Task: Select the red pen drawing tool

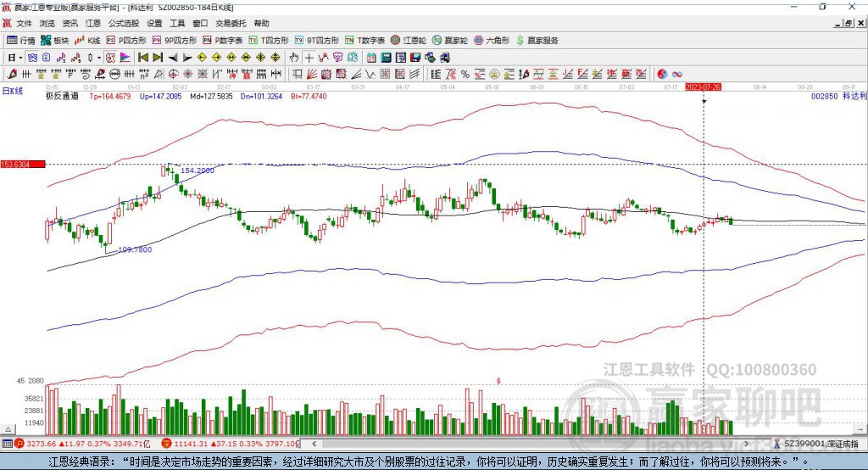Action: click(x=12, y=74)
